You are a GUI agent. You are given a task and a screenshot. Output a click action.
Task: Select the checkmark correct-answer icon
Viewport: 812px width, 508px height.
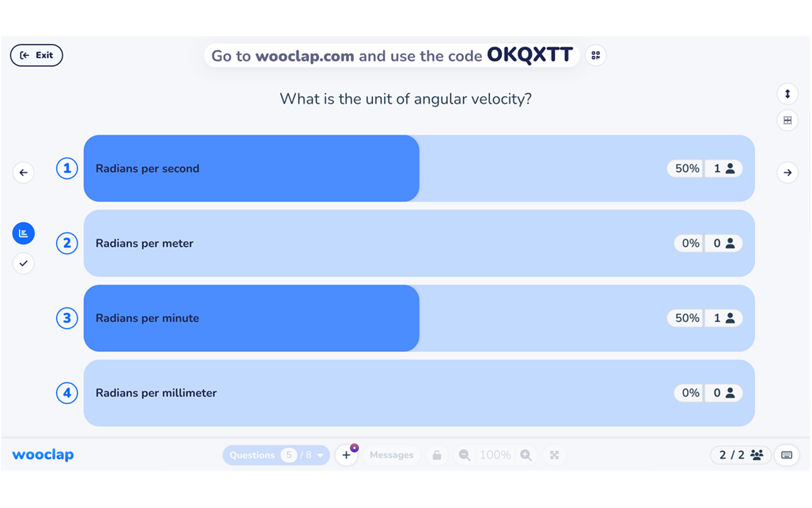click(x=23, y=263)
